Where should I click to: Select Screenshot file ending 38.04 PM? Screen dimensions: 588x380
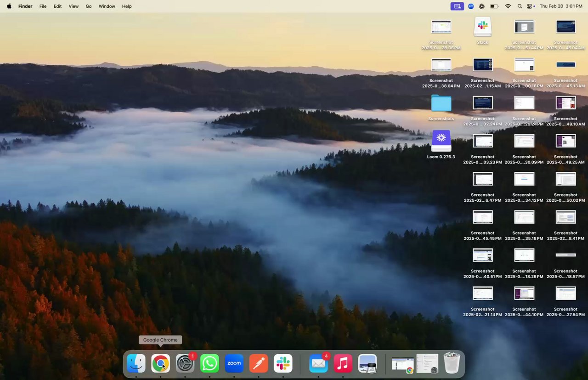(x=441, y=65)
